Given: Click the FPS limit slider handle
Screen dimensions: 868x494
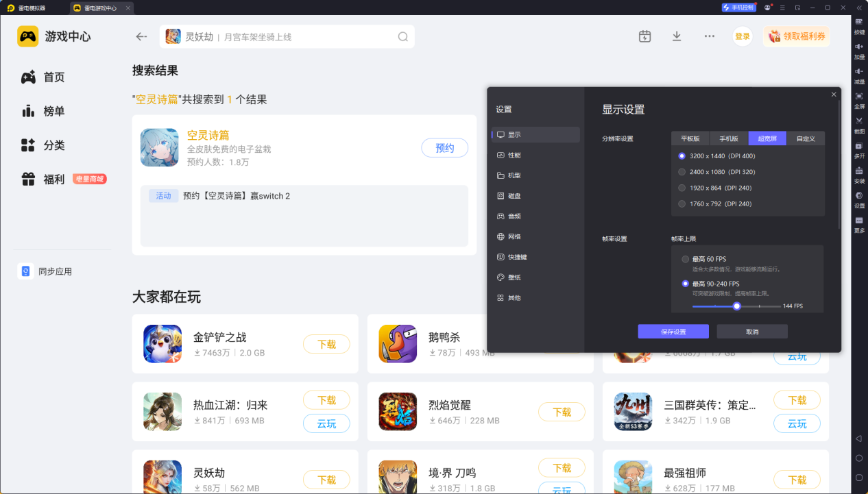Looking at the screenshot, I should [x=737, y=306].
